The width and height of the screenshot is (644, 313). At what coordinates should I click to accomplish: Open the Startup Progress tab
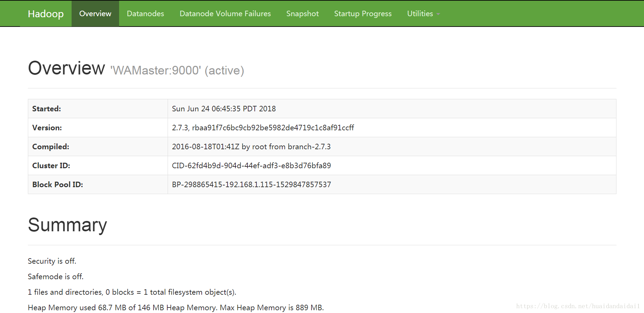[x=363, y=13]
